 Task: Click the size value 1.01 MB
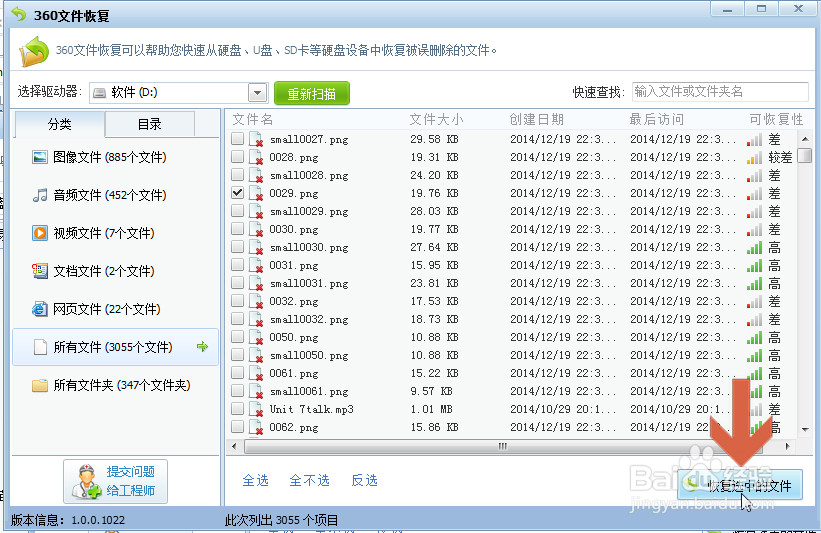coord(431,409)
